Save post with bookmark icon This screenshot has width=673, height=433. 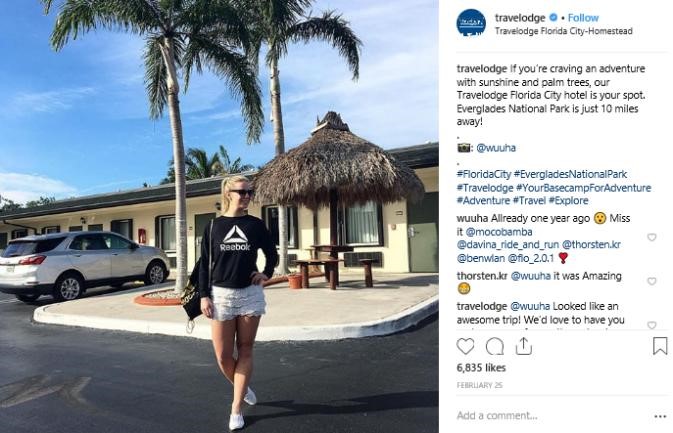660,346
